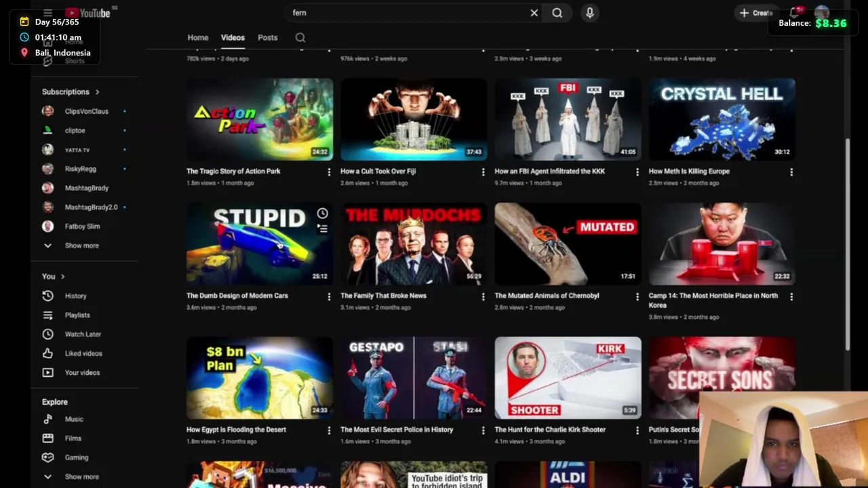This screenshot has height=488, width=868.
Task: Switch to the Posts tab
Action: (x=268, y=37)
